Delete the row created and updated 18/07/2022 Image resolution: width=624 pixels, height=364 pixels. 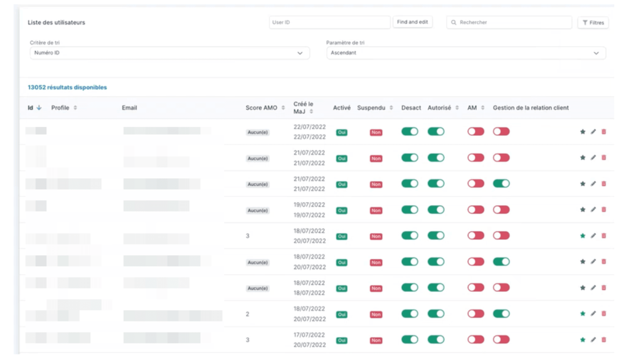(x=604, y=288)
